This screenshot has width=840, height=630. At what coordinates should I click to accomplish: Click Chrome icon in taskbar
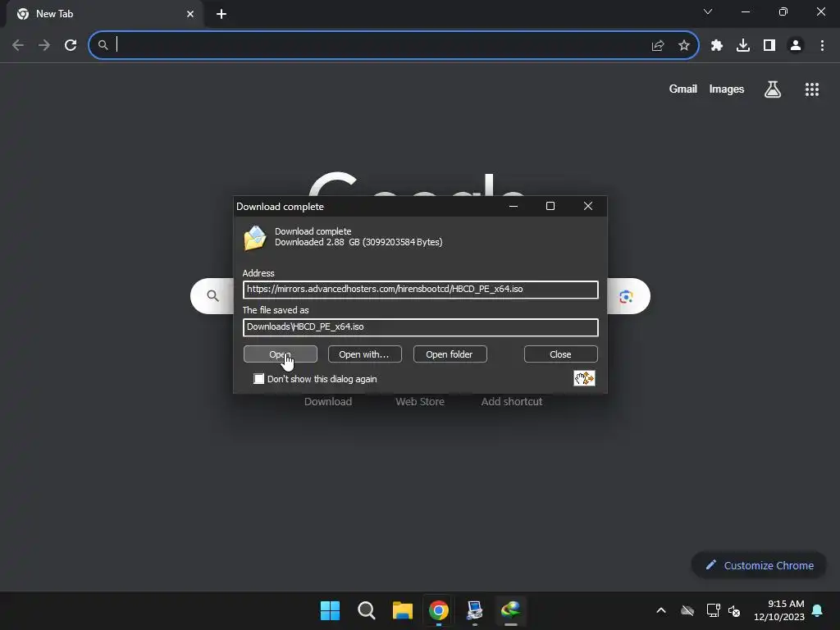click(x=438, y=610)
